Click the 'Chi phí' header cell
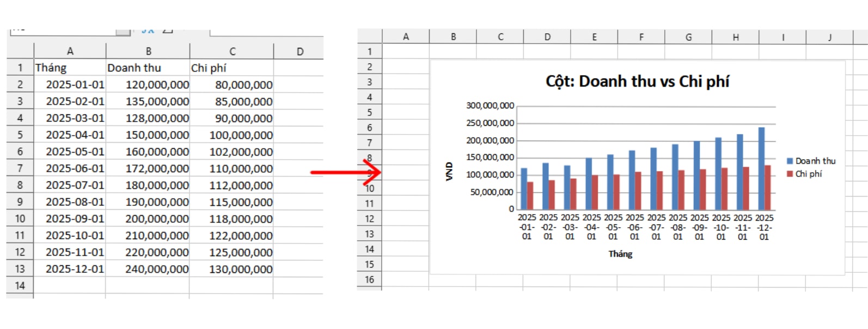The image size is (868, 329). pos(231,68)
